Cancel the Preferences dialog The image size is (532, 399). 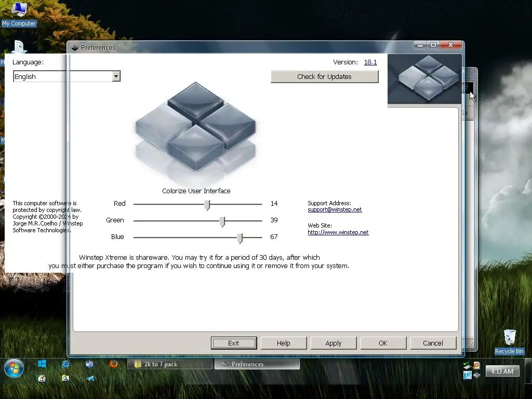coord(433,343)
